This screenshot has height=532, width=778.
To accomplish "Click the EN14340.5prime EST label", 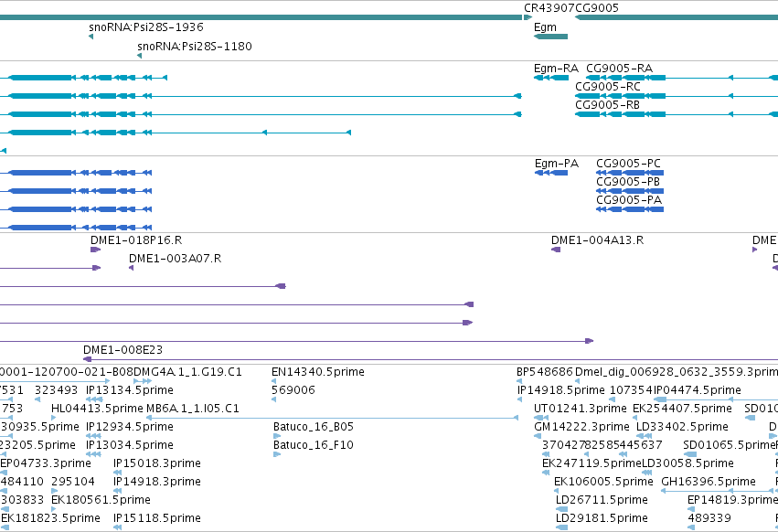I will pyautogui.click(x=318, y=372).
